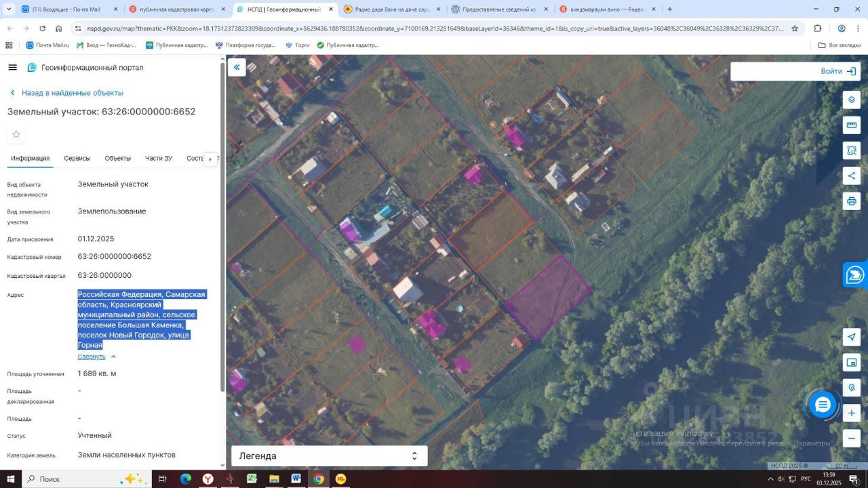Switch to the Радио дядя Ваня browser tab
The width and height of the screenshot is (868, 488).
click(x=392, y=9)
